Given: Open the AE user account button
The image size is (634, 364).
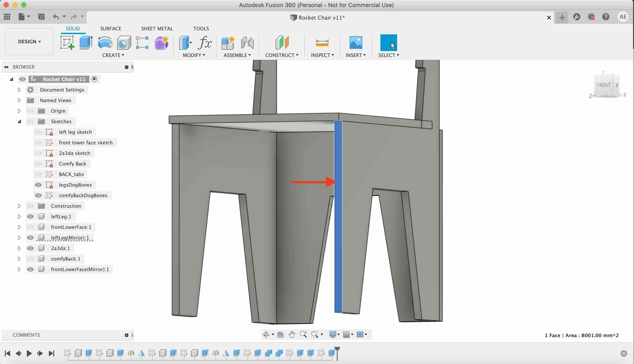Looking at the screenshot, I should [623, 17].
